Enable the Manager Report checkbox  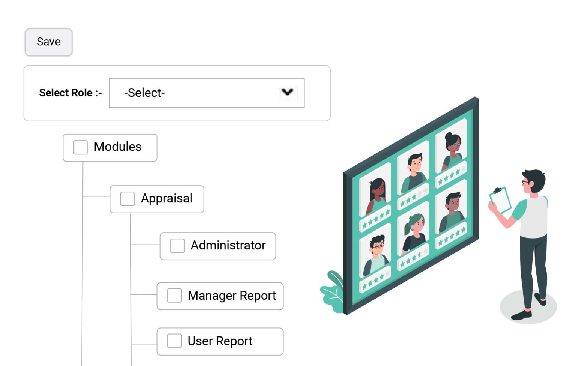[173, 295]
